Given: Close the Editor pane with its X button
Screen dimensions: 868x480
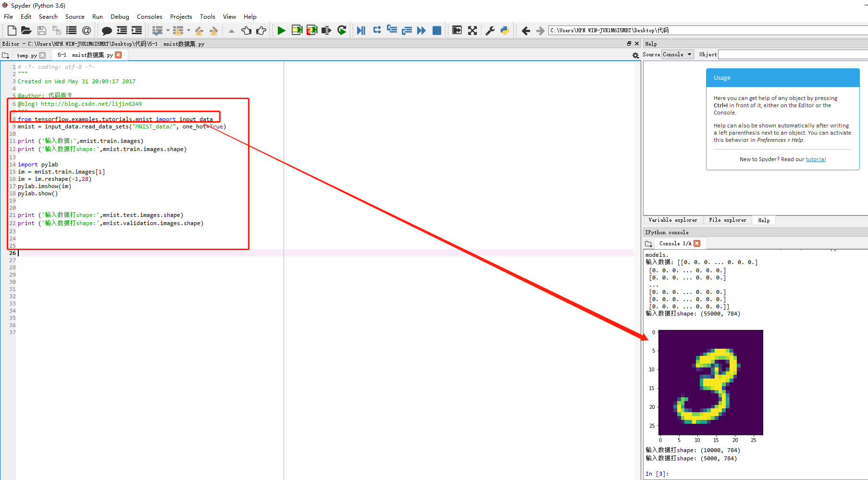Looking at the screenshot, I should [637, 43].
